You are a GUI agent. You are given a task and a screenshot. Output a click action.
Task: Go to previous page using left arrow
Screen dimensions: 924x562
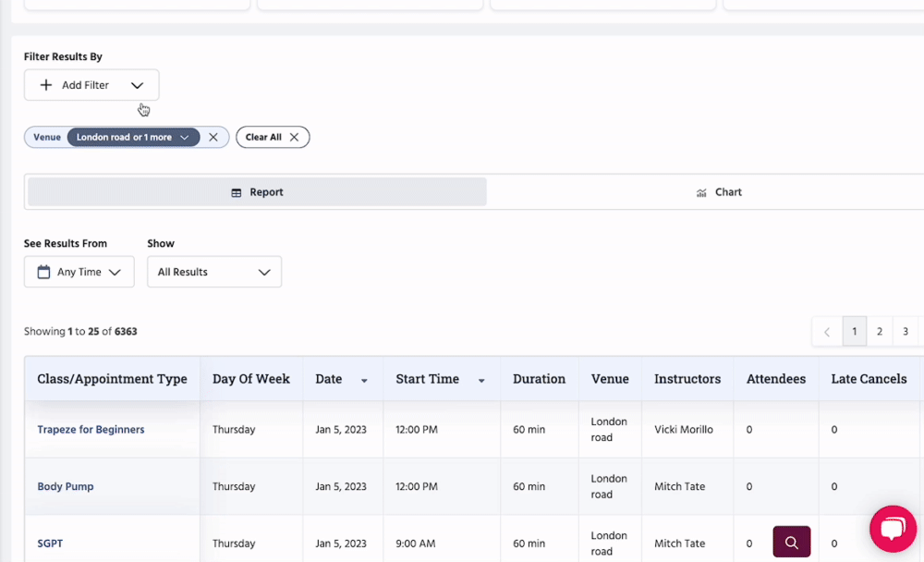click(x=827, y=332)
